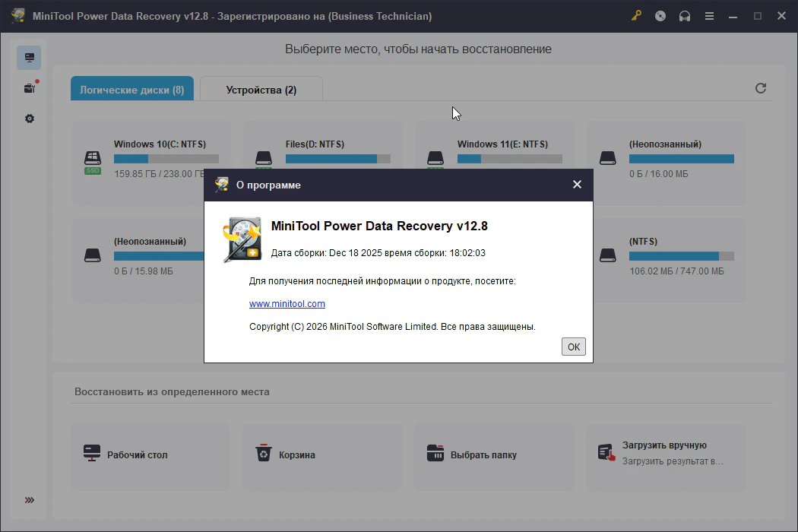Open the bootable media disc icon
Viewport: 798px width, 532px height.
(660, 16)
